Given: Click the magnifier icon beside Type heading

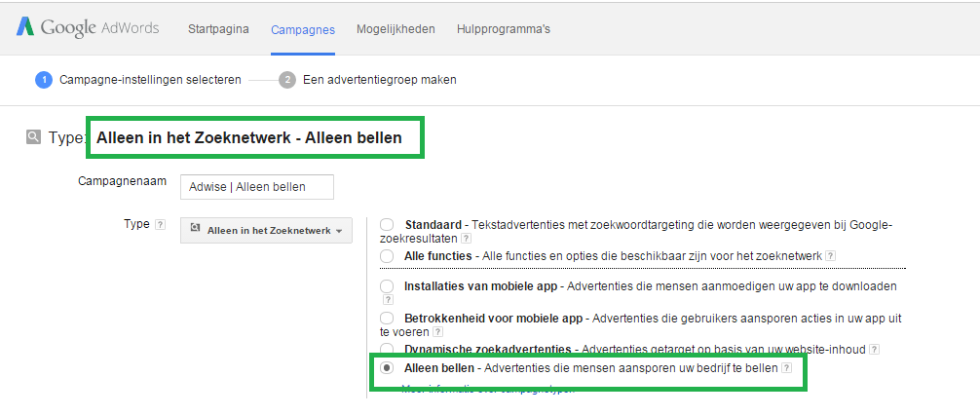Looking at the screenshot, I should 33,137.
